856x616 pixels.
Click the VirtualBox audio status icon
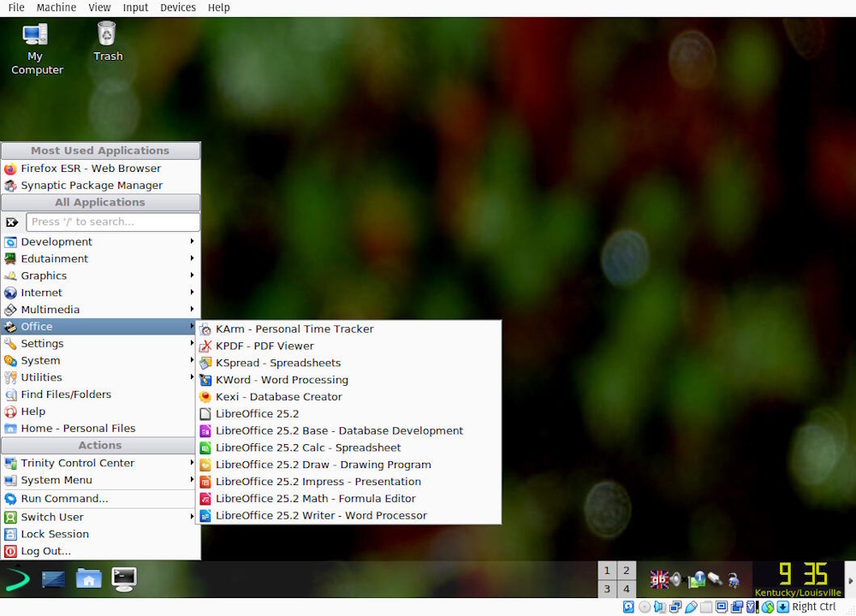(660, 607)
